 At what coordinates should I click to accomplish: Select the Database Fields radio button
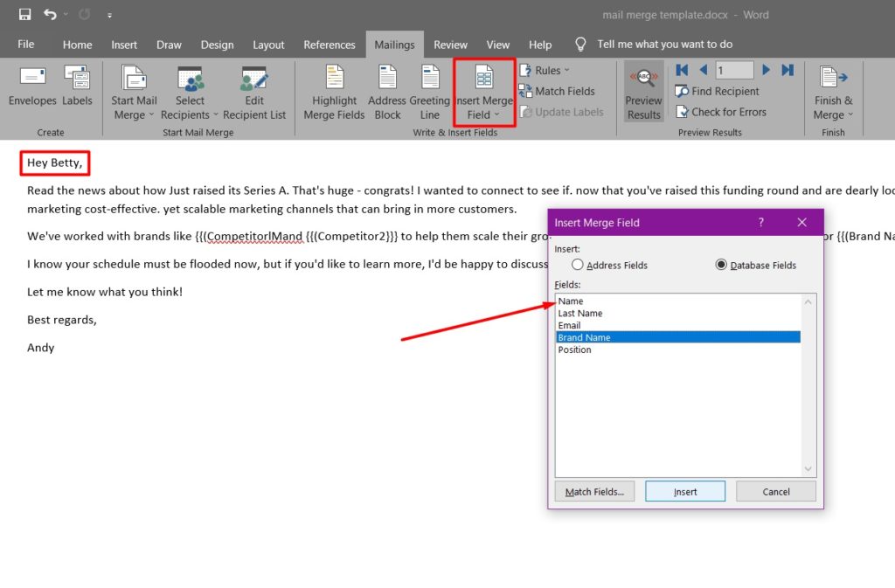(721, 265)
